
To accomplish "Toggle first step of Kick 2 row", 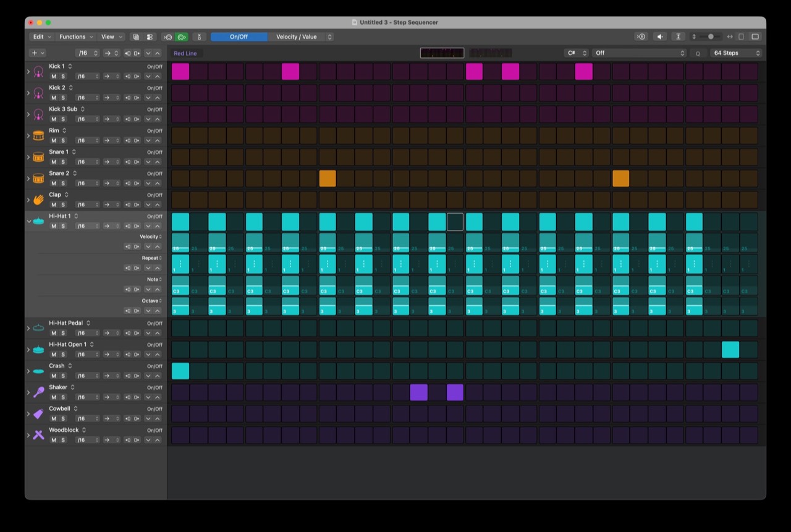I will [x=180, y=93].
